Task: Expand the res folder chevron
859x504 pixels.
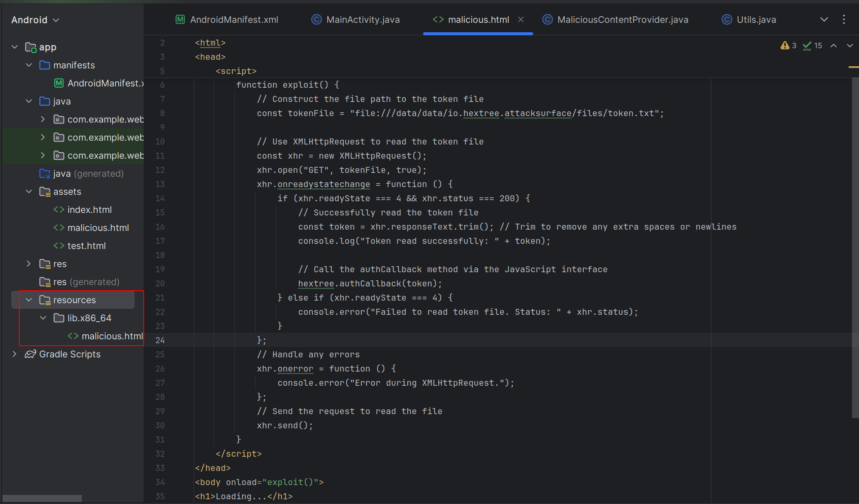Action: click(29, 264)
